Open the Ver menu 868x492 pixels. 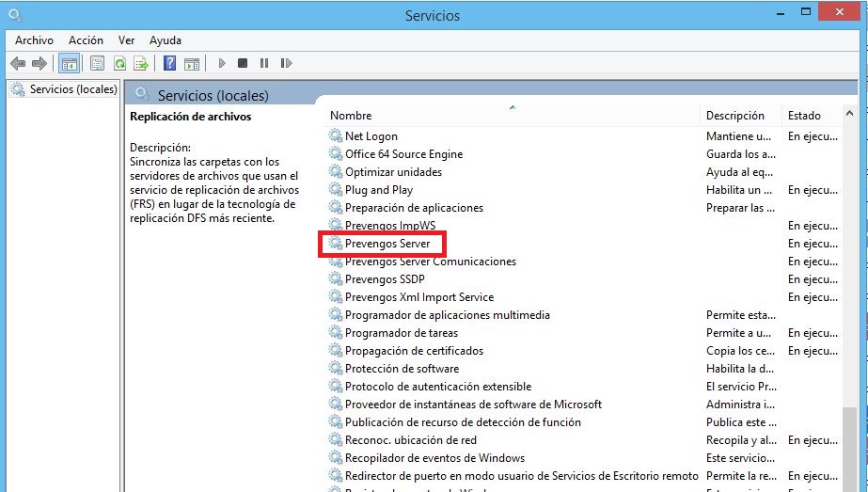[x=127, y=40]
